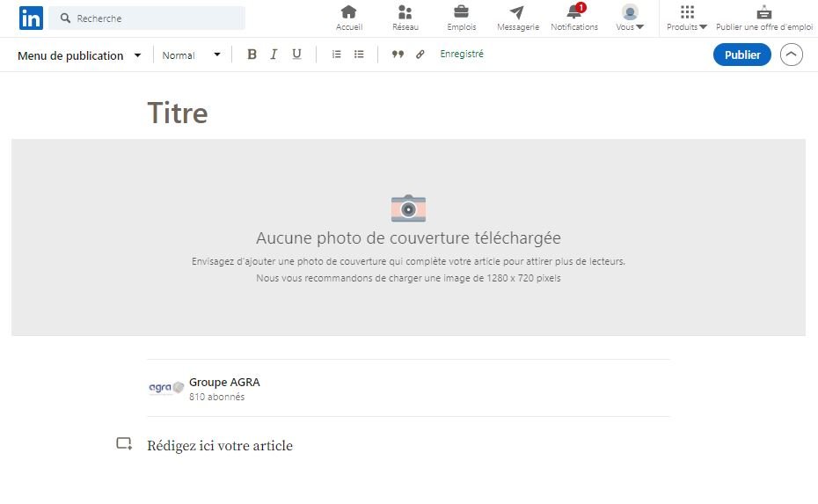This screenshot has width=818, height=504.
Task: Insert a block quote
Action: [398, 55]
